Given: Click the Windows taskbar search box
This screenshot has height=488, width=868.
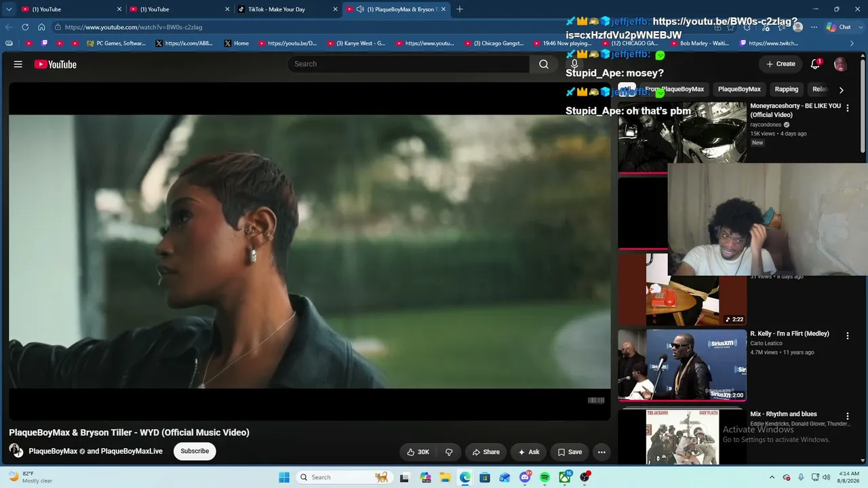Looking at the screenshot, I should pos(344,477).
